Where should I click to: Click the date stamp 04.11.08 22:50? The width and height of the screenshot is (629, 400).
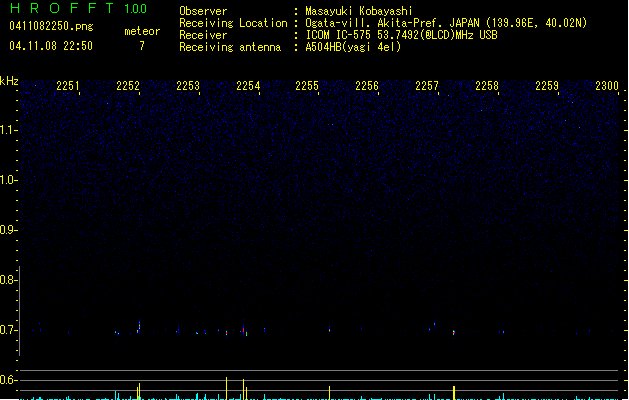point(51,46)
